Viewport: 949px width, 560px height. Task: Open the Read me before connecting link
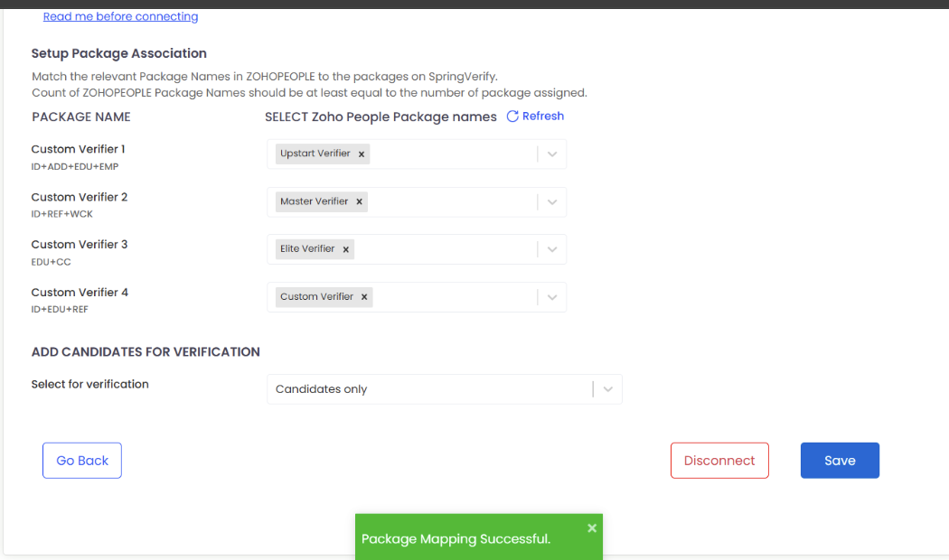[x=120, y=16]
